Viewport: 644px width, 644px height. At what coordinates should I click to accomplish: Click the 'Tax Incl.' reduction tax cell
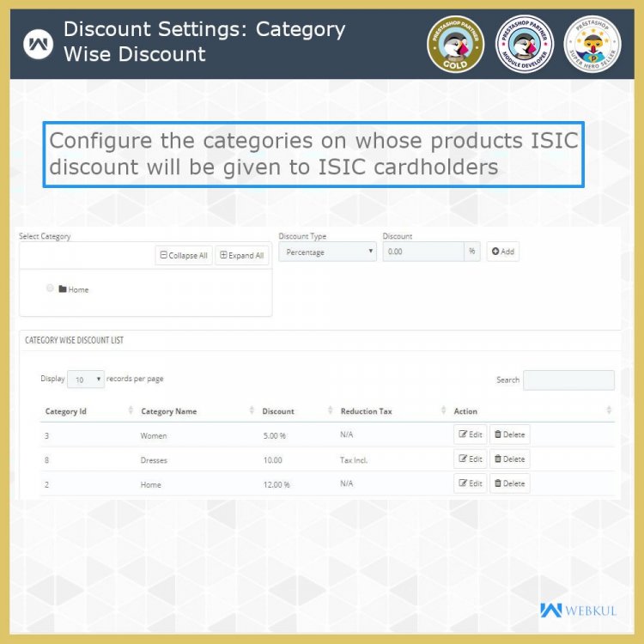[354, 460]
